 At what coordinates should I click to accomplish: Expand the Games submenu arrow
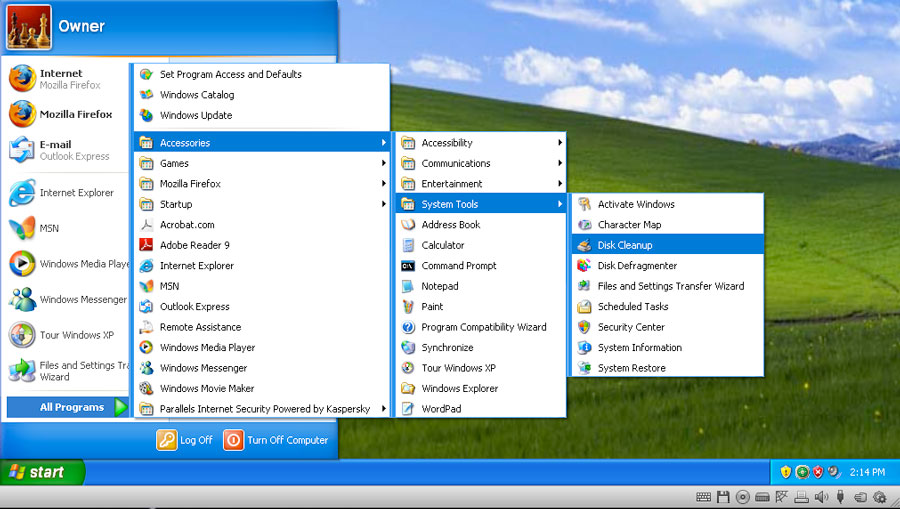383,163
